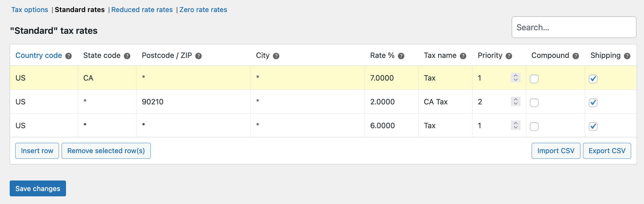
Task: Click priority stepper in the 90210 row
Action: (x=516, y=101)
